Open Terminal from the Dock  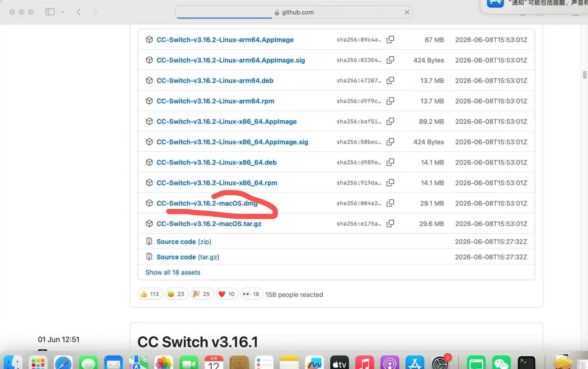527,362
